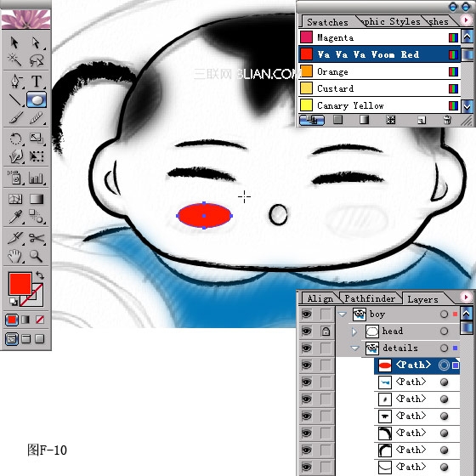This screenshot has height=476, width=476.
Task: Show all swatches button
Action: (312, 120)
